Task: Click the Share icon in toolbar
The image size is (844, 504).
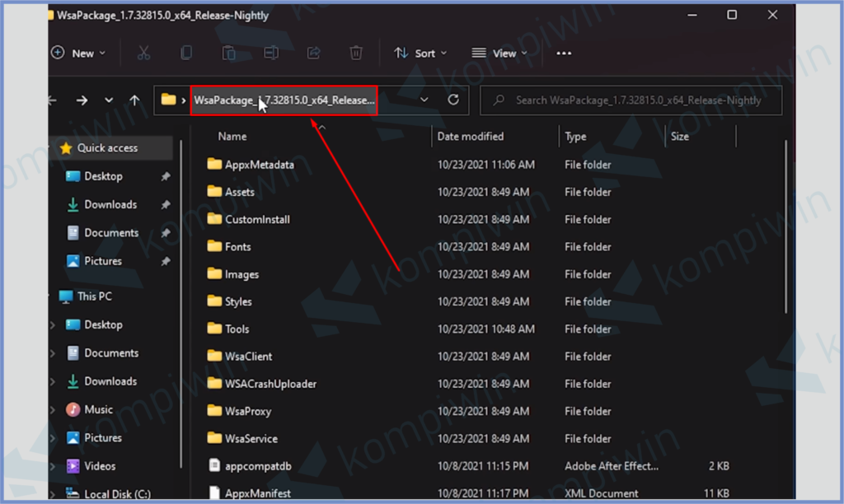Action: pos(313,53)
